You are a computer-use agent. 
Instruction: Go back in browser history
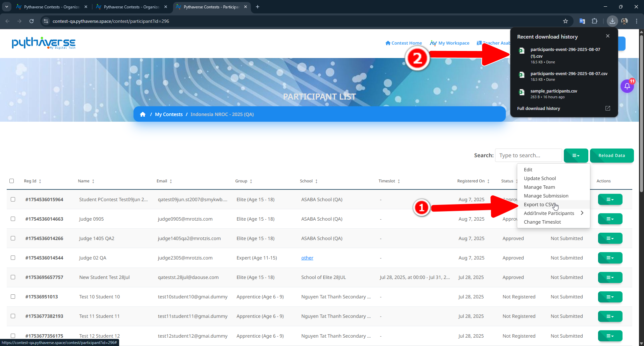click(x=7, y=21)
